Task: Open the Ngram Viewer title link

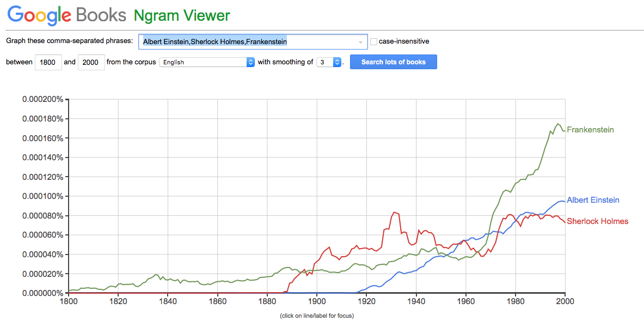Action: (182, 15)
